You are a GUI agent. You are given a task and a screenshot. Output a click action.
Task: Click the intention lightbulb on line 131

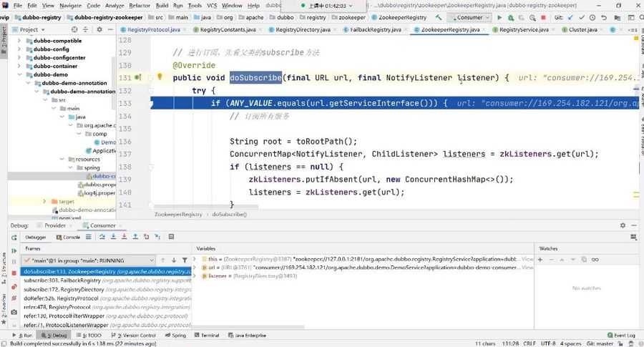tap(160, 77)
